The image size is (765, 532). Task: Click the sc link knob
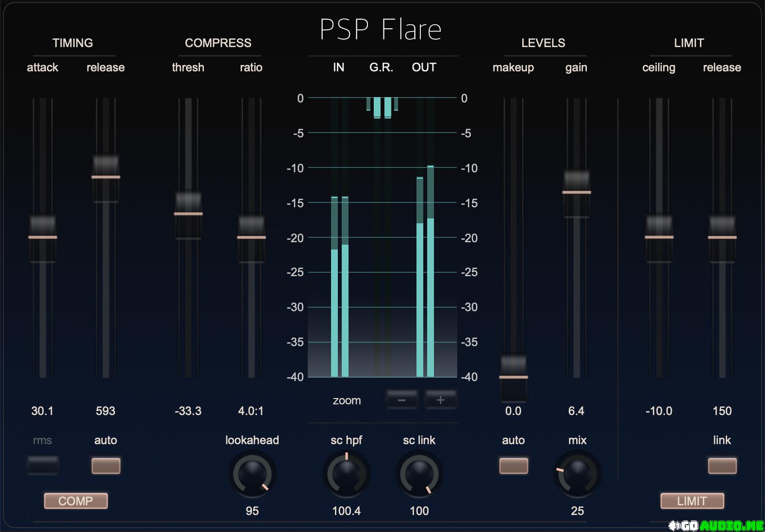[419, 474]
